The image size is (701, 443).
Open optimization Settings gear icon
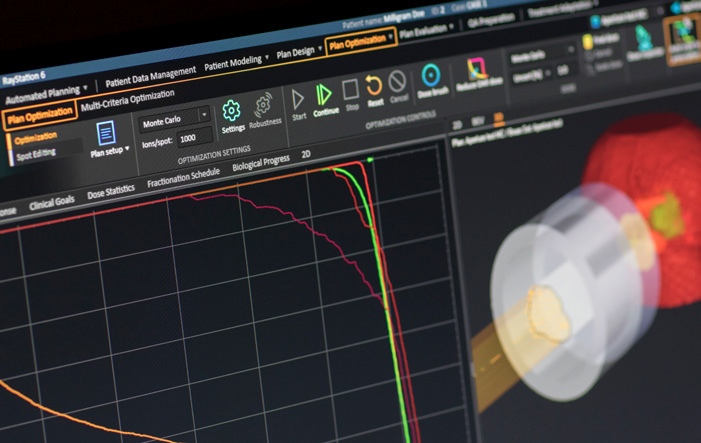(x=231, y=111)
